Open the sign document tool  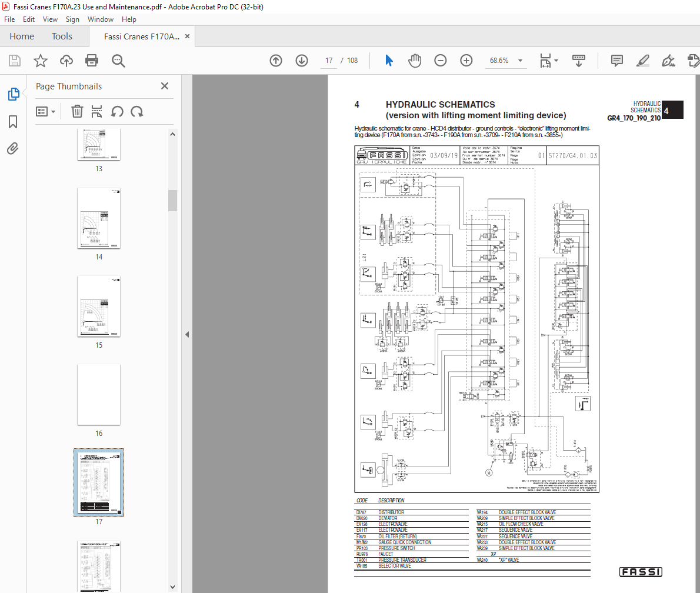point(668,61)
